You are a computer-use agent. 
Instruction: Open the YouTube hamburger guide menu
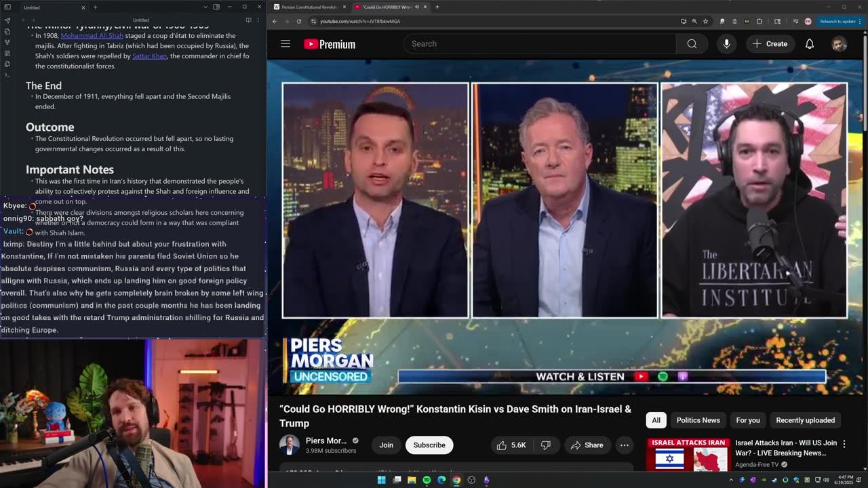coord(285,44)
